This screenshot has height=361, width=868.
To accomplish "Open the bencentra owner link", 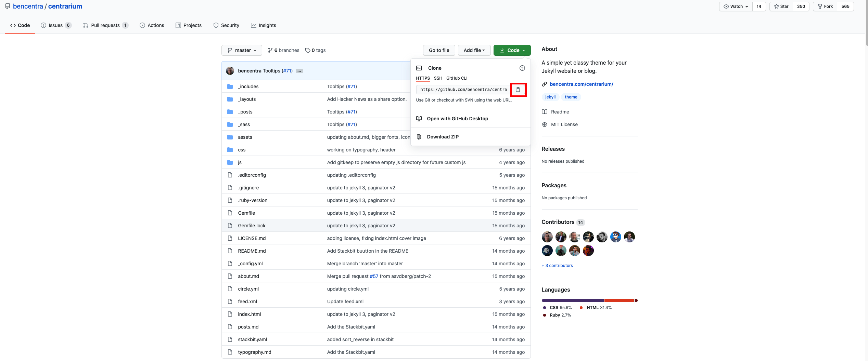I will coord(28,6).
